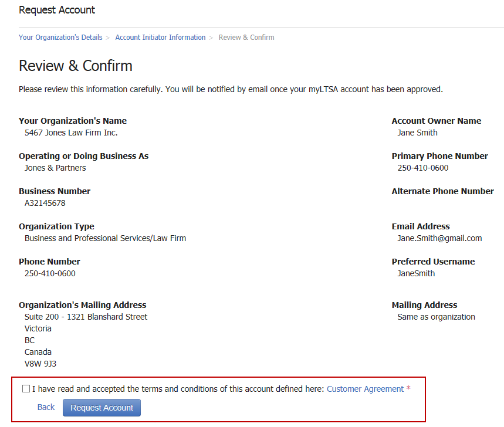Image resolution: width=504 pixels, height=427 pixels.
Task: Select the Review & Confirm breadcrumb step
Action: tap(246, 38)
